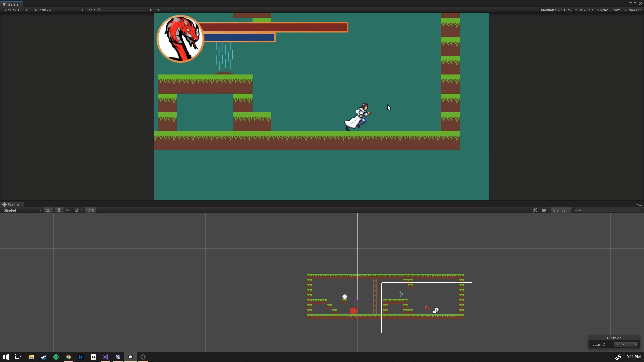Screen dimensions: 644x362
Task: Open scene effects dropdown arrow
Action: point(83,210)
